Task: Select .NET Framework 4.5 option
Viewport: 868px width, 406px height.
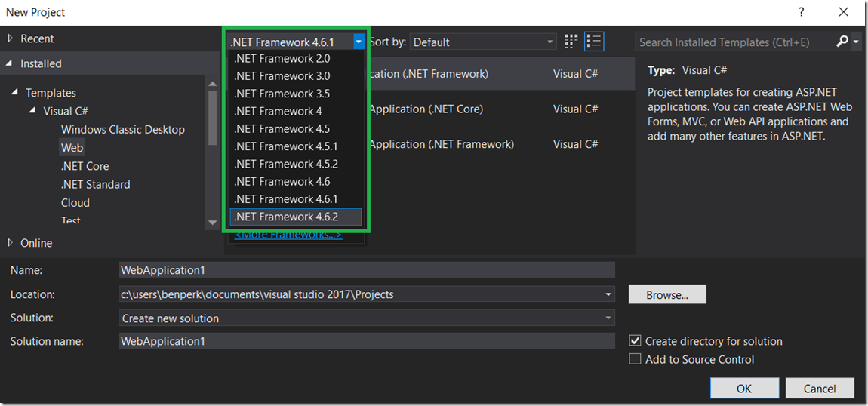Action: click(296, 129)
